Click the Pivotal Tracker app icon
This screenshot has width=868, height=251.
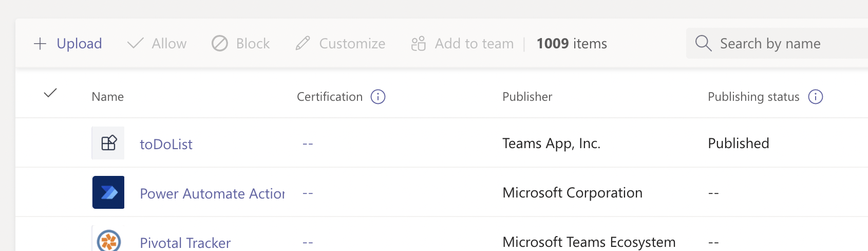[x=108, y=241]
